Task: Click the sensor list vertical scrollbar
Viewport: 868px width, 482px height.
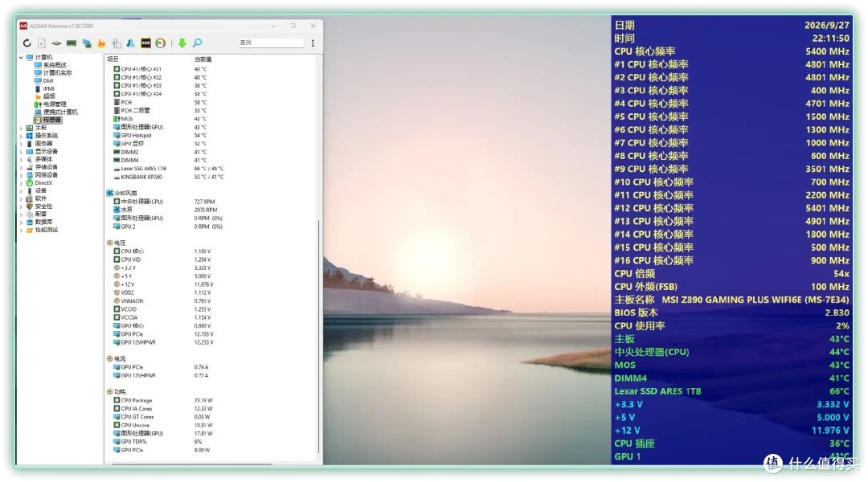Action: coord(318,337)
